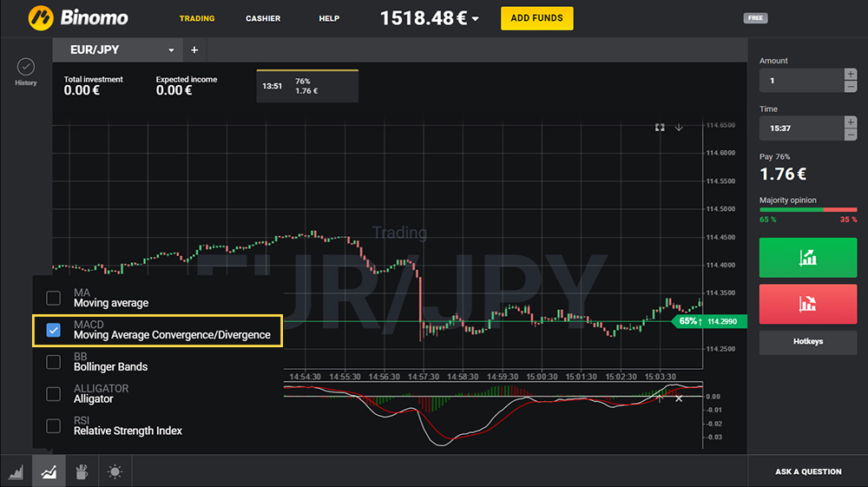This screenshot has height=487, width=868.
Task: Close the MACD indicator with the X
Action: click(679, 398)
